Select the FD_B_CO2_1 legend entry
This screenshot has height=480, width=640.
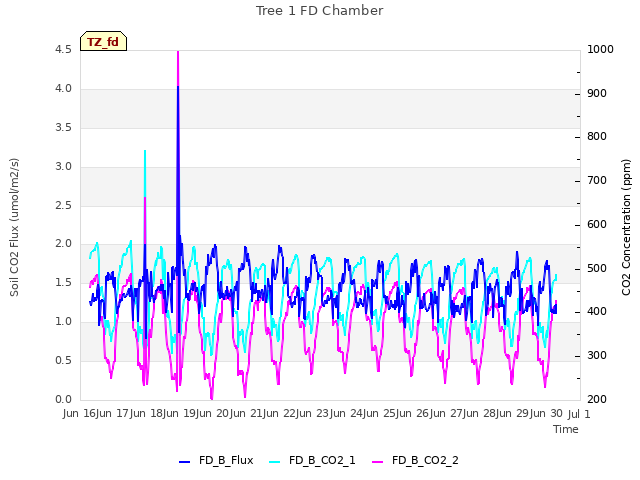tap(312, 460)
